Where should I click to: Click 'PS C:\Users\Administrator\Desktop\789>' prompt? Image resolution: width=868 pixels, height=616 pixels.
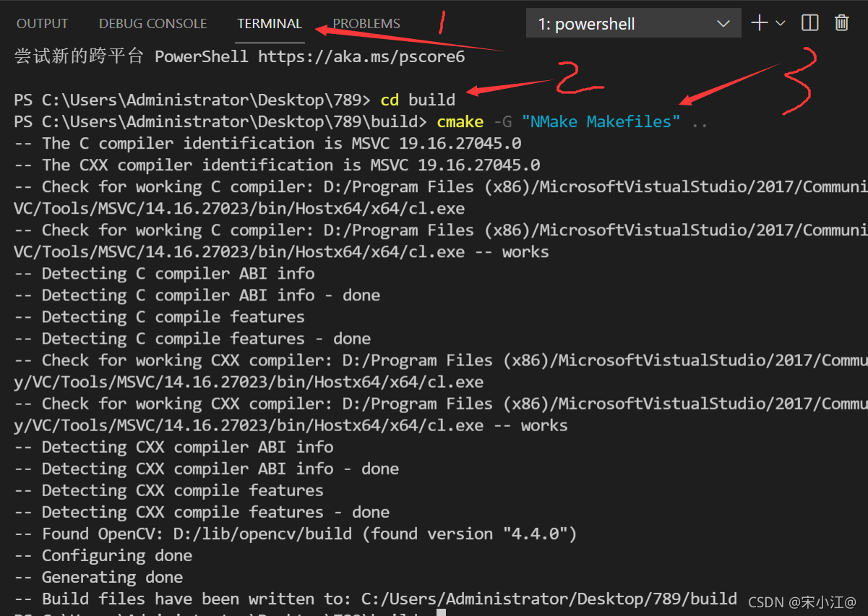coord(192,100)
